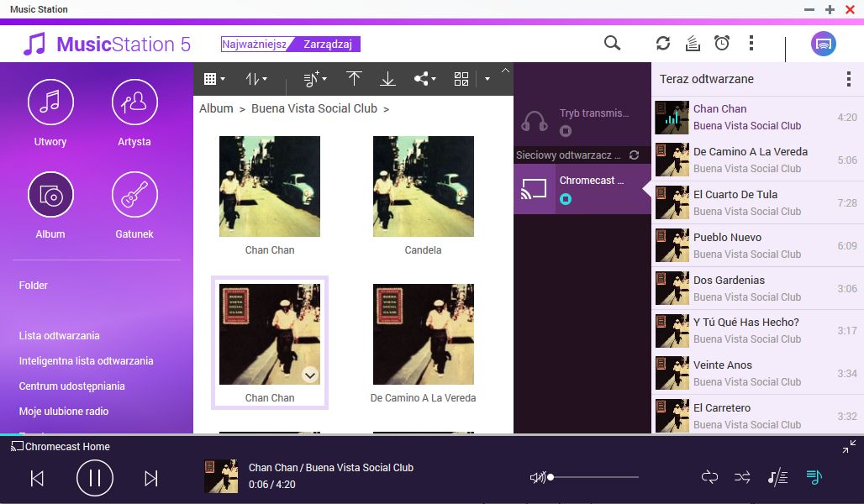Collapse the player to mini mode
Screen dimensions: 864x504
point(849,447)
